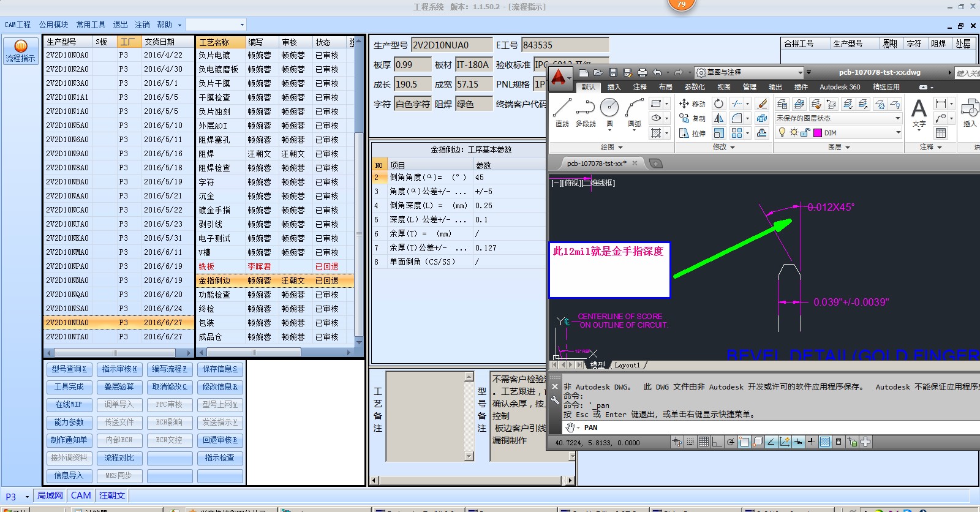Expand the 修改 panel flyout

(724, 148)
